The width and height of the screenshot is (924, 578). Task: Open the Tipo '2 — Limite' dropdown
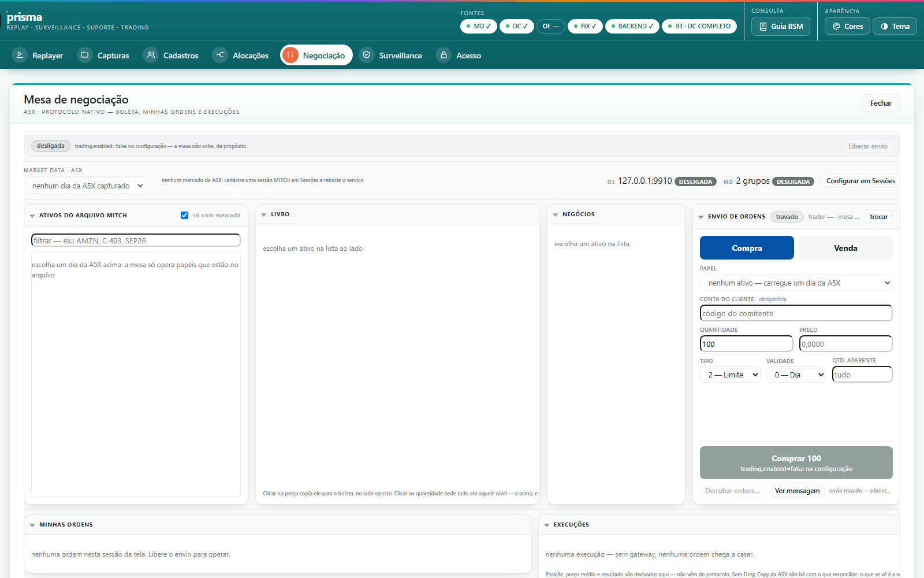[730, 375]
